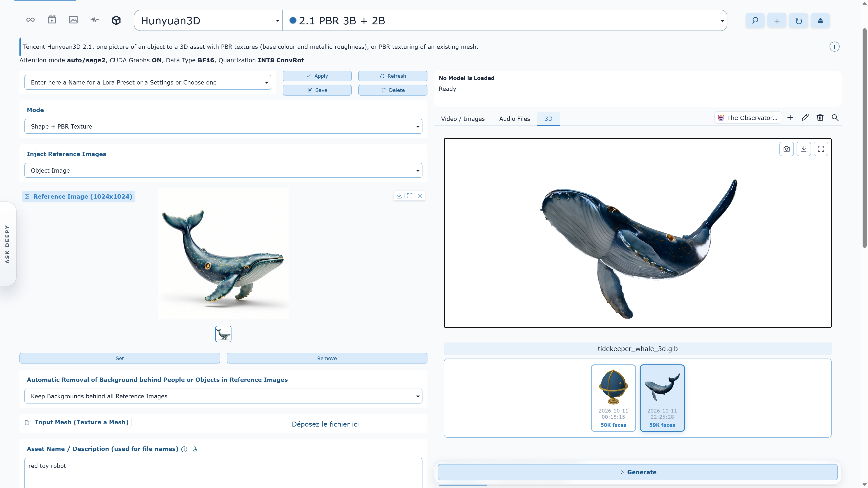Open the 2.1 PBR 3B + 2B variant dropdown

coord(505,21)
